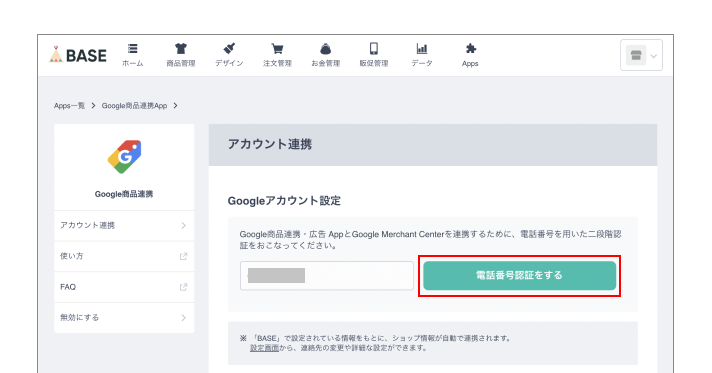Click external link icon beside FAQ
Screen dimensions: 712x373
coord(183,287)
